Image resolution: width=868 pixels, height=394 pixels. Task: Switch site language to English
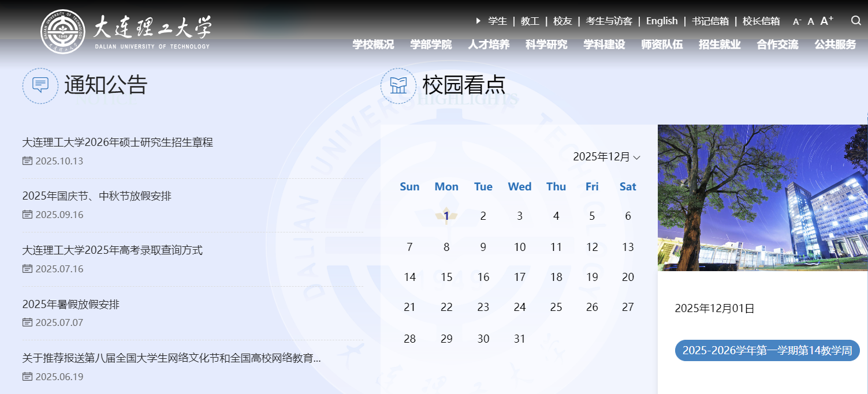tap(662, 21)
